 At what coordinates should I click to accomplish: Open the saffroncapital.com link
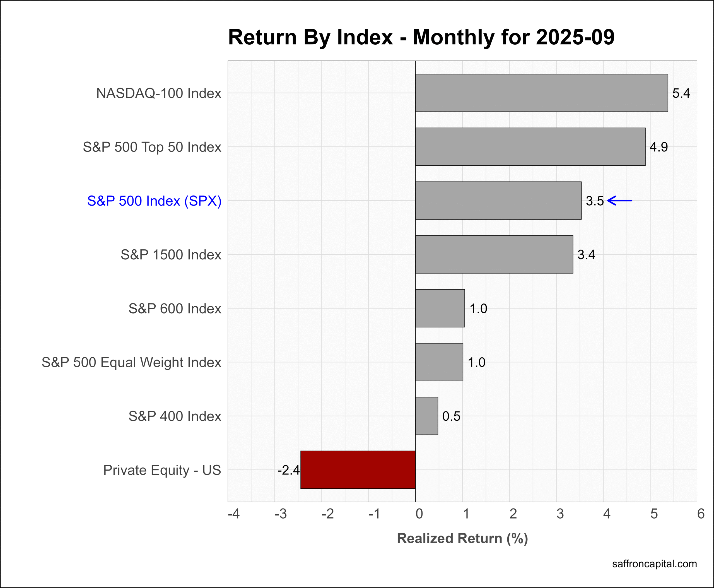(654, 564)
